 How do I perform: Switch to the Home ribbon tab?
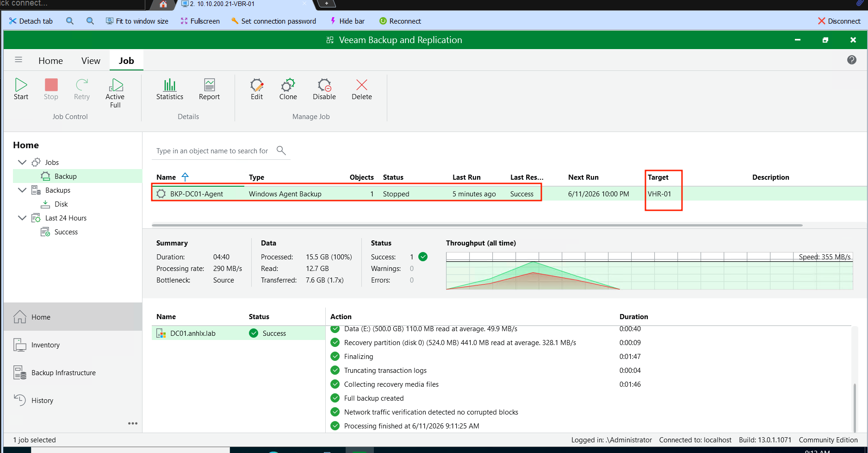[x=50, y=61]
